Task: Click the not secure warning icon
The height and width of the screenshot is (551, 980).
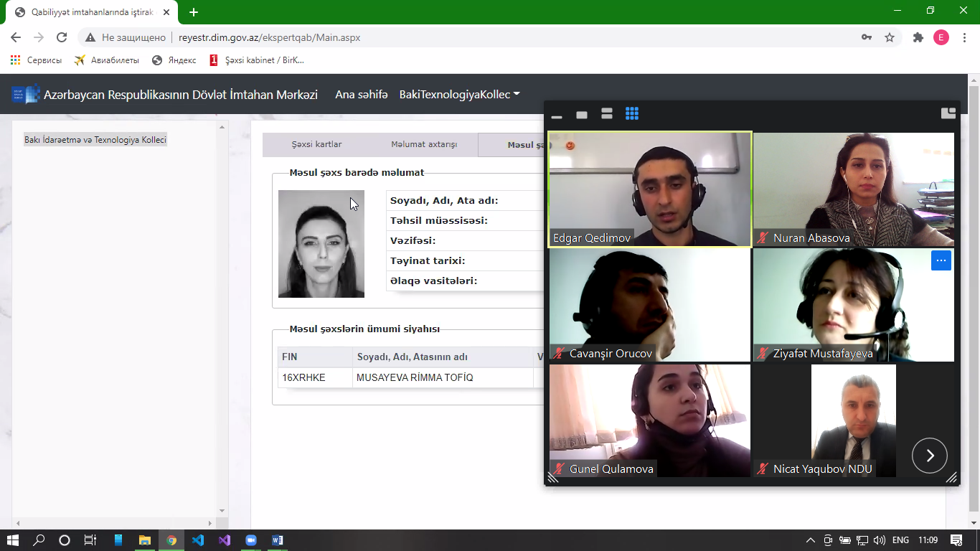Action: (x=90, y=37)
